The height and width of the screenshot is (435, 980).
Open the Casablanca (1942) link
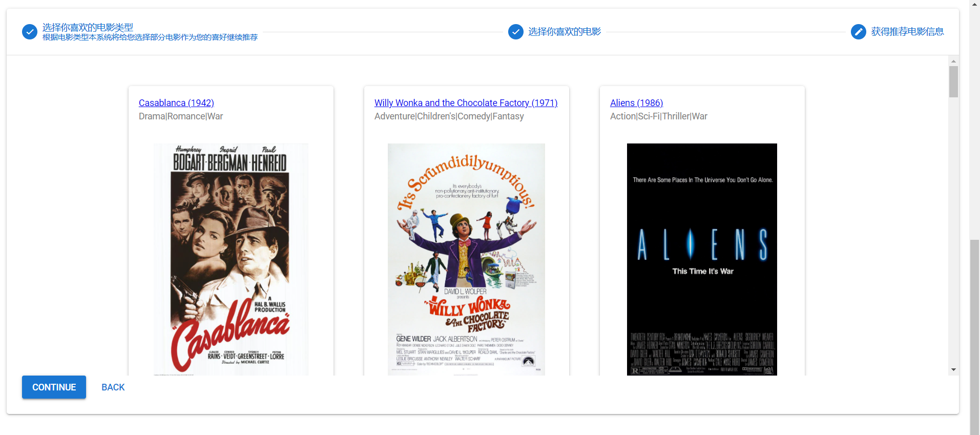(176, 103)
